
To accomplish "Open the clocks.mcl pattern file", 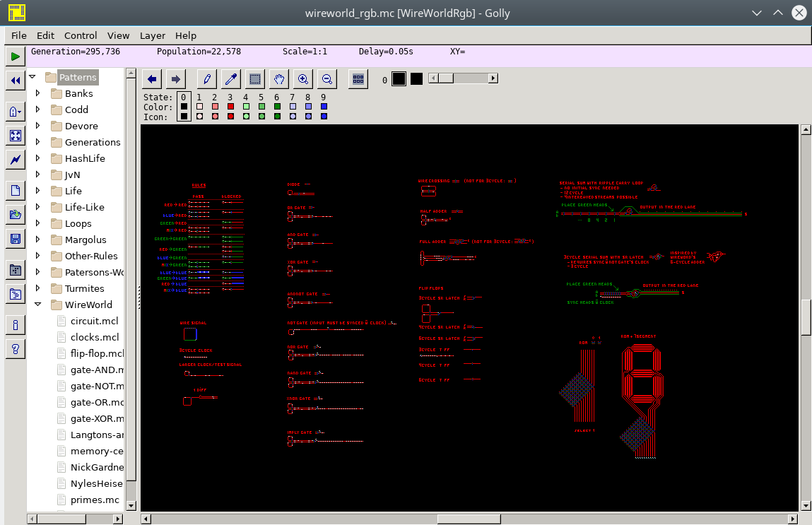I will click(94, 337).
